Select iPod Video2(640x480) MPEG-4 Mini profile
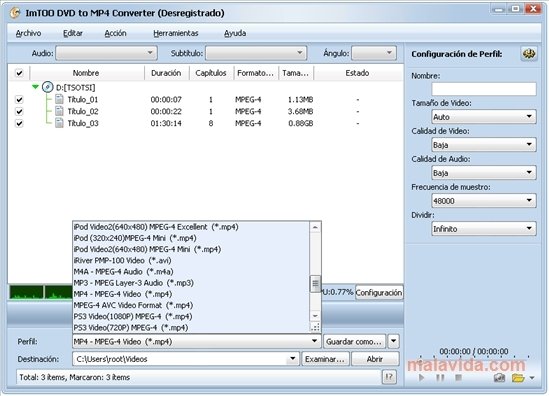The width and height of the screenshot is (549, 396). (x=191, y=249)
